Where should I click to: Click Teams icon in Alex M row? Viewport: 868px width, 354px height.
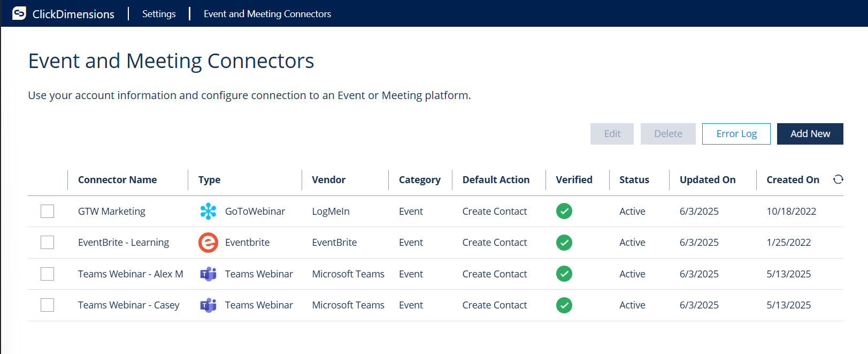[x=208, y=274]
